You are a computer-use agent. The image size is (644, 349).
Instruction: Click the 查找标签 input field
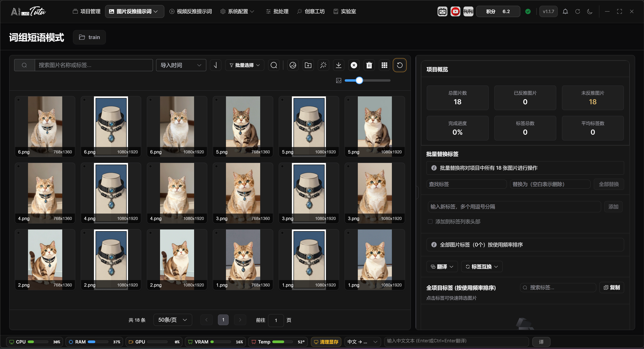tap(467, 184)
